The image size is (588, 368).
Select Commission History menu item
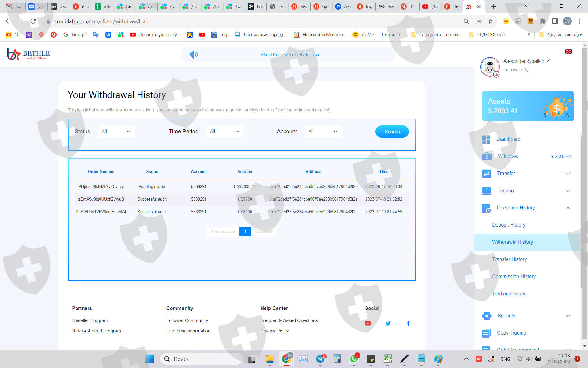pyautogui.click(x=514, y=277)
